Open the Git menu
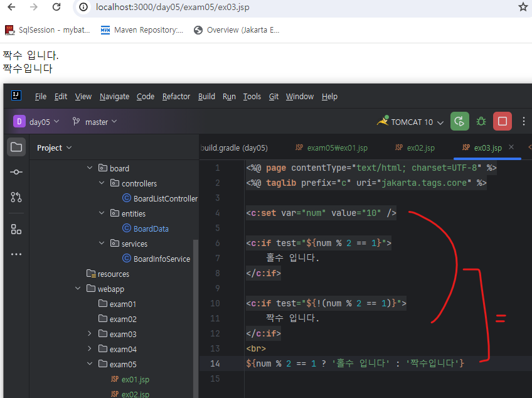The width and height of the screenshot is (532, 398). (274, 97)
